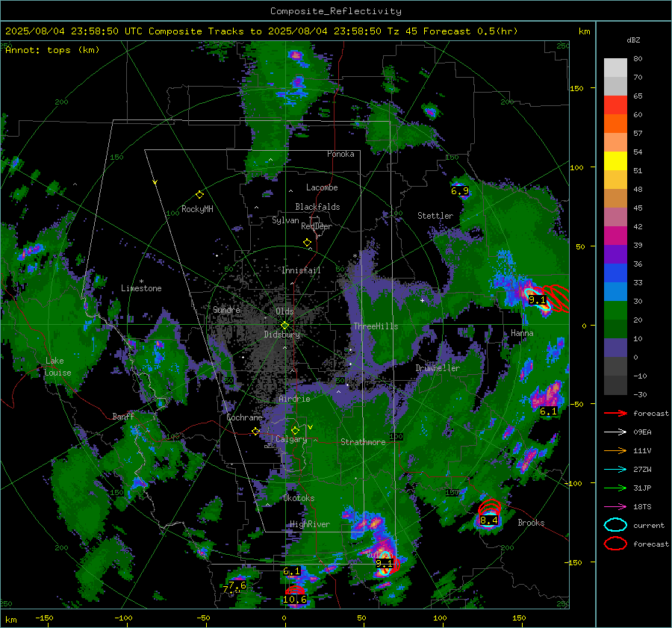Click the HighRiver town label
The image size is (672, 628).
[x=310, y=524]
